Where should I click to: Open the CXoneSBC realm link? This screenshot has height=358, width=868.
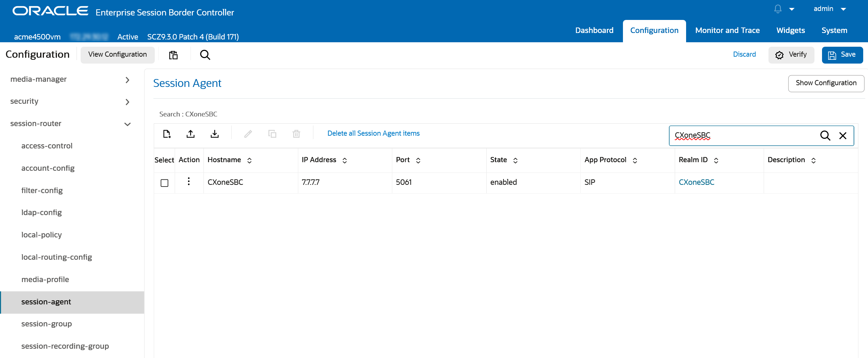[x=696, y=182]
